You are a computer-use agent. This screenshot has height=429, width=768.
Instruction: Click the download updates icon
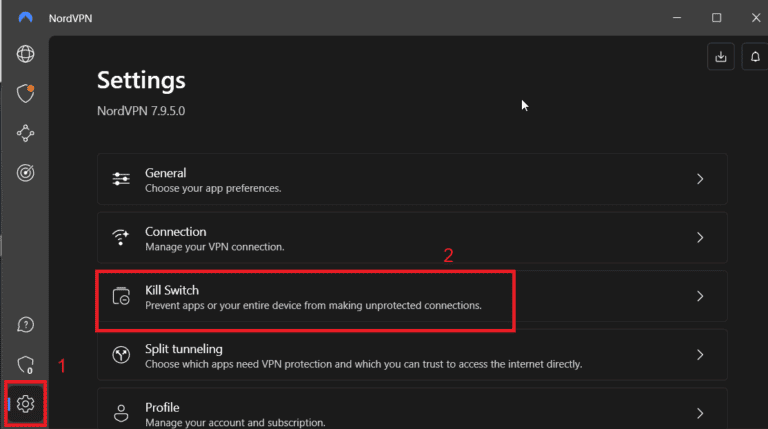[x=720, y=58]
